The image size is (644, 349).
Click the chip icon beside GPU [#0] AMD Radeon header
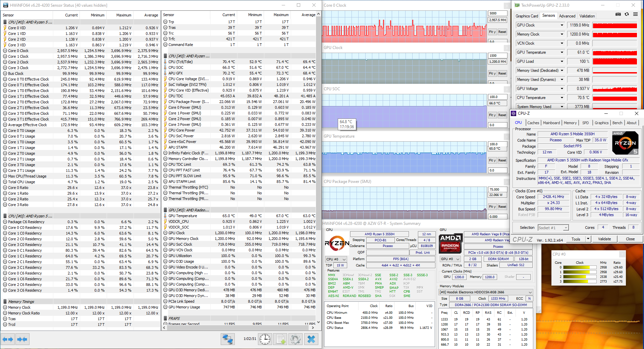(165, 210)
